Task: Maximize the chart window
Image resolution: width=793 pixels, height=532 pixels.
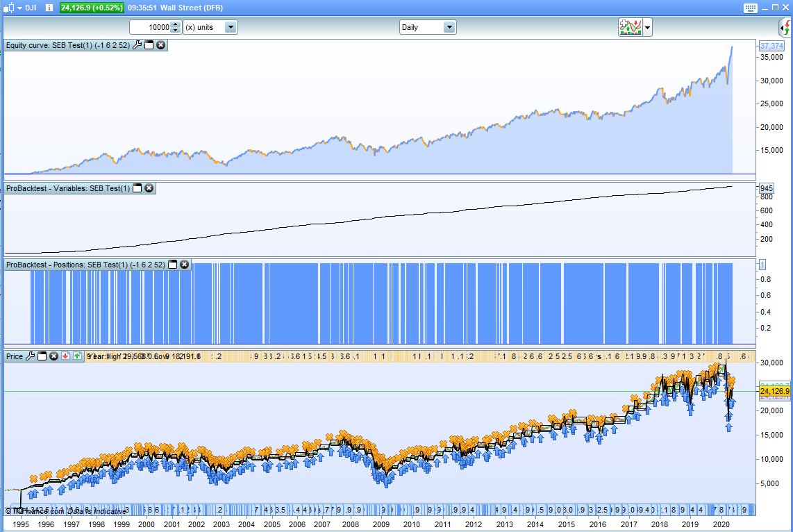Action: 776,8
